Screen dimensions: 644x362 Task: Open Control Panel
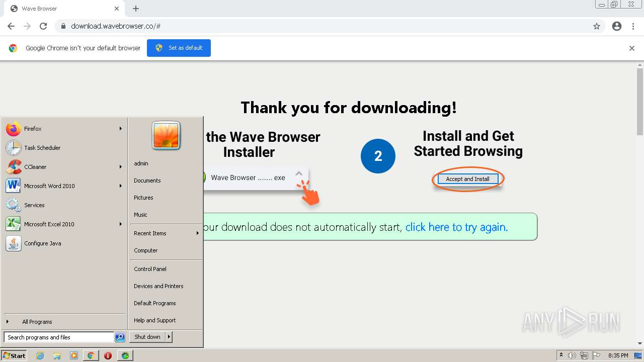point(166,269)
